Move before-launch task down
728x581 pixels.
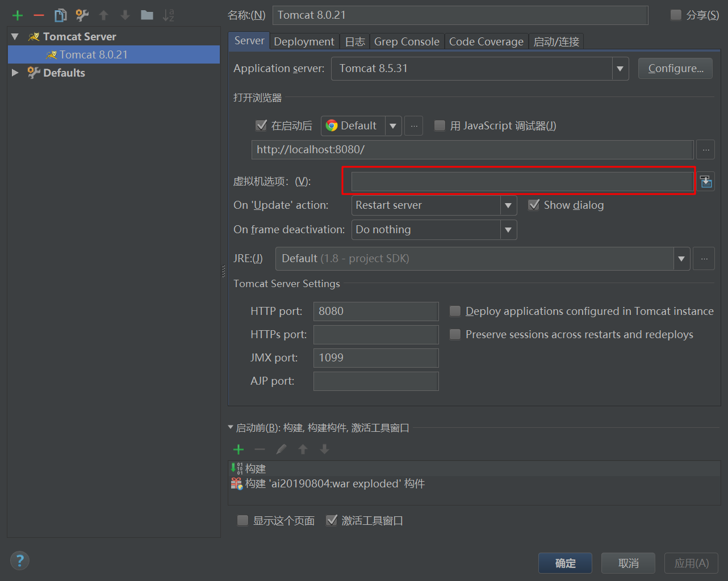pos(324,449)
